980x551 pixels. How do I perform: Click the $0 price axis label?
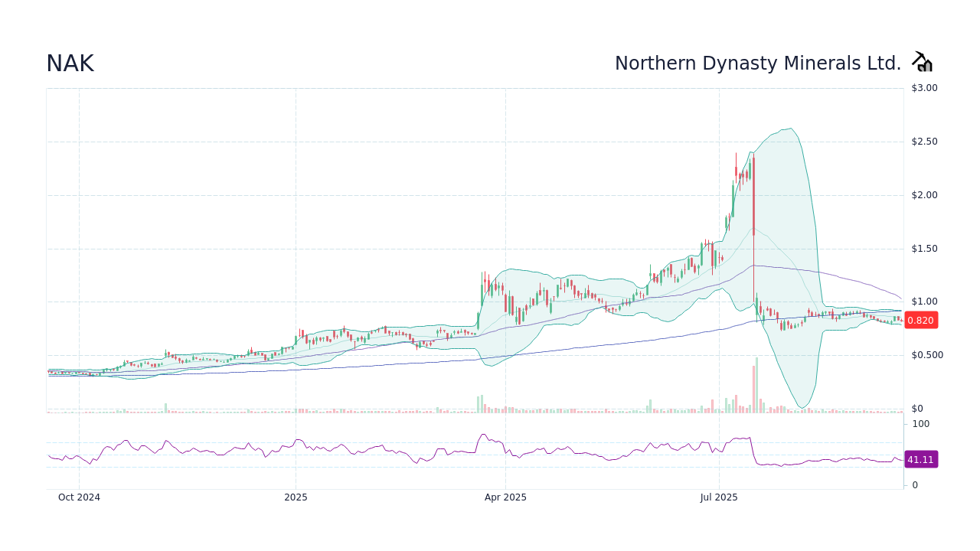pos(917,409)
